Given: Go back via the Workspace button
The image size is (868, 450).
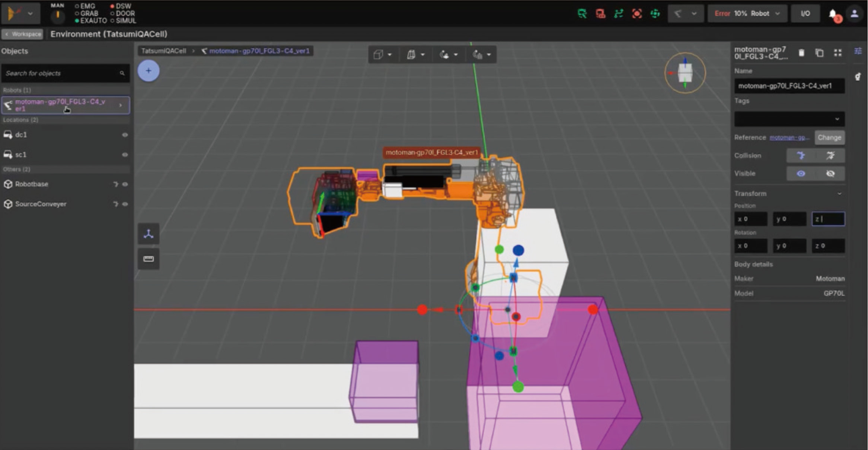Looking at the screenshot, I should tap(22, 34).
